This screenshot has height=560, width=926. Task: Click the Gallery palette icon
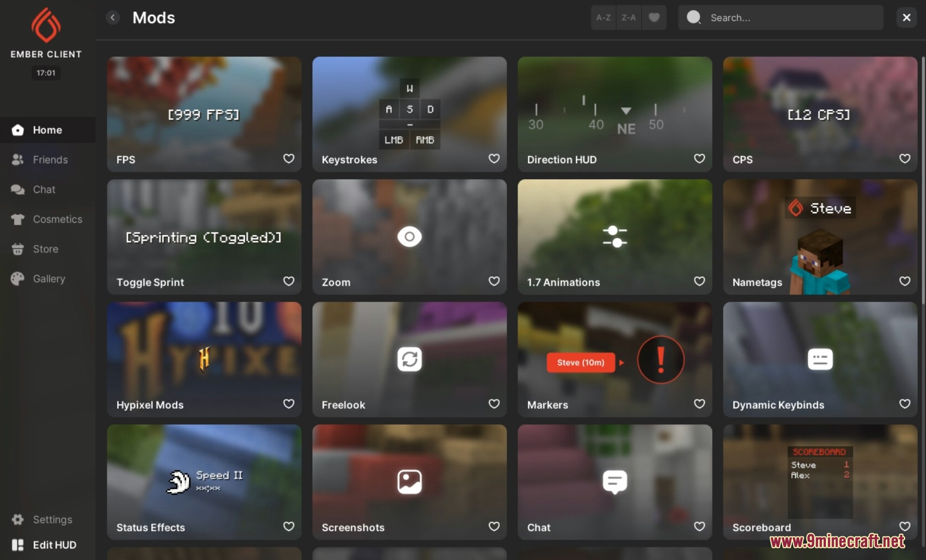pyautogui.click(x=18, y=279)
